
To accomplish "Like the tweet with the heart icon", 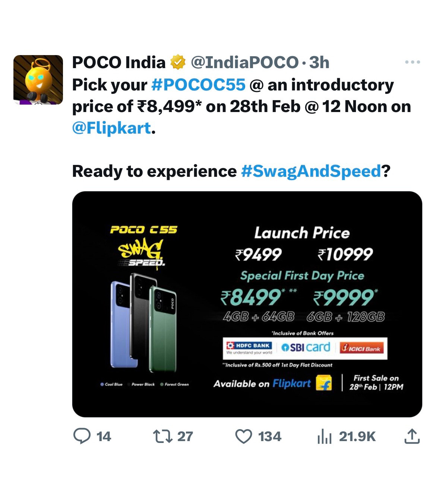I will click(x=244, y=436).
